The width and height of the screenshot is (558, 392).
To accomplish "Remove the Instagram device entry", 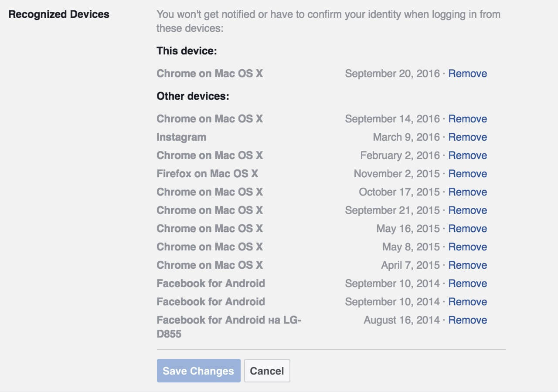I will (467, 137).
